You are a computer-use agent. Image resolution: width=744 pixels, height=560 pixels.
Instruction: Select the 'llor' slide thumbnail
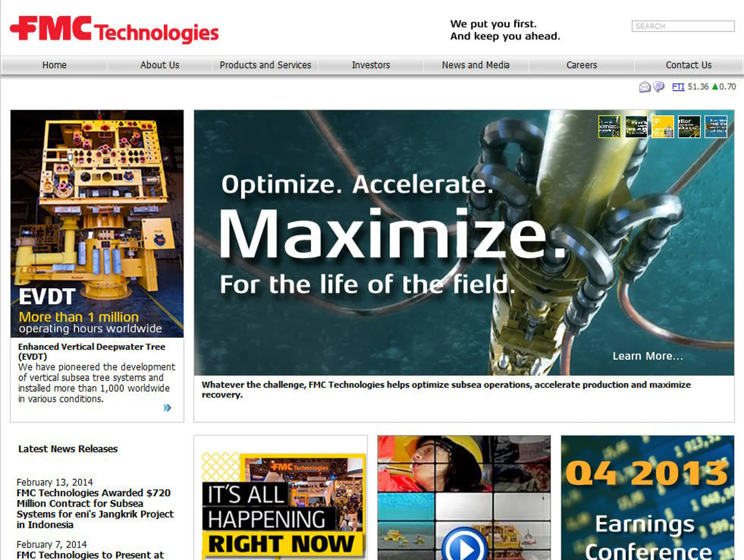[x=689, y=127]
